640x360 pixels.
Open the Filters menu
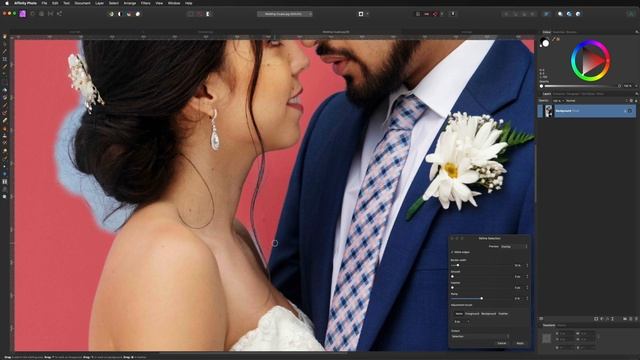145,3
